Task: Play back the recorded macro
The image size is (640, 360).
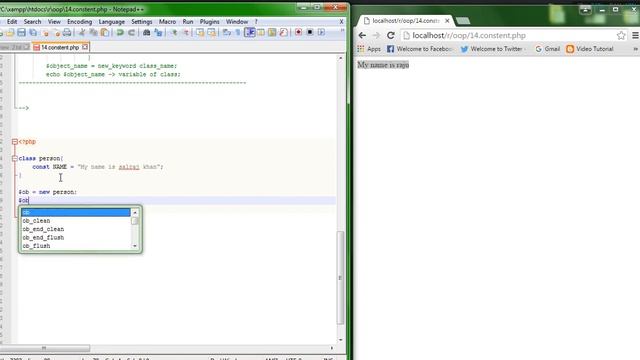Action: (321, 32)
